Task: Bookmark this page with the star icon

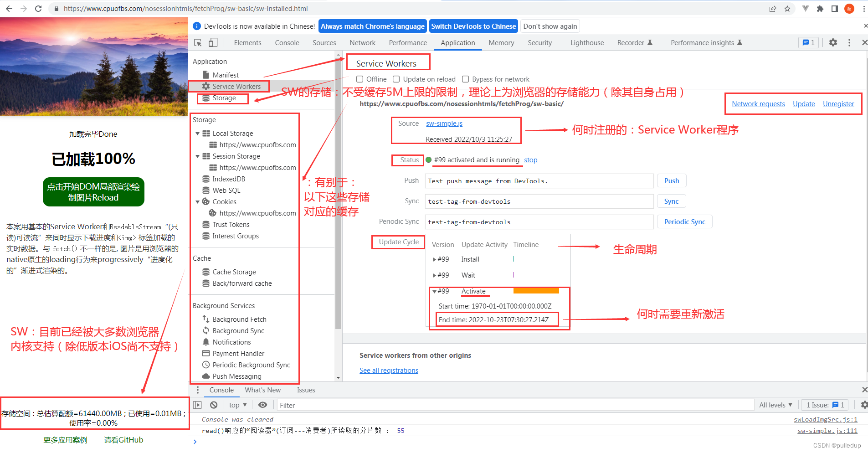Action: click(787, 9)
